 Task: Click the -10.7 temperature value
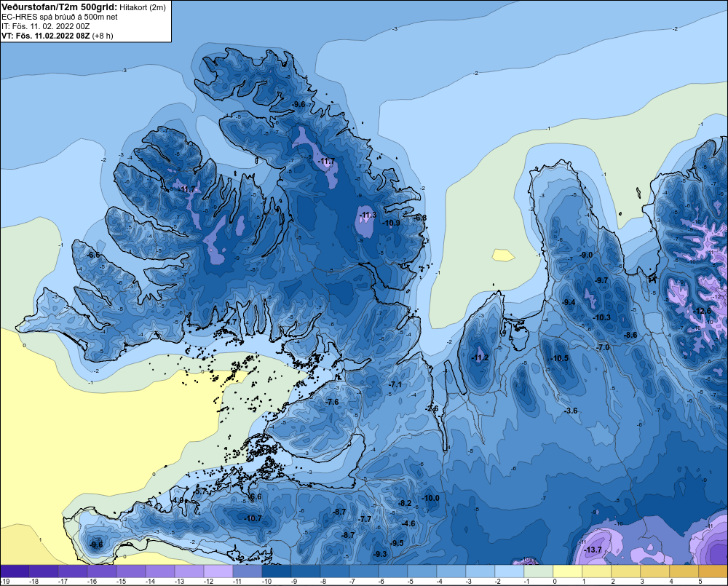click(x=253, y=518)
